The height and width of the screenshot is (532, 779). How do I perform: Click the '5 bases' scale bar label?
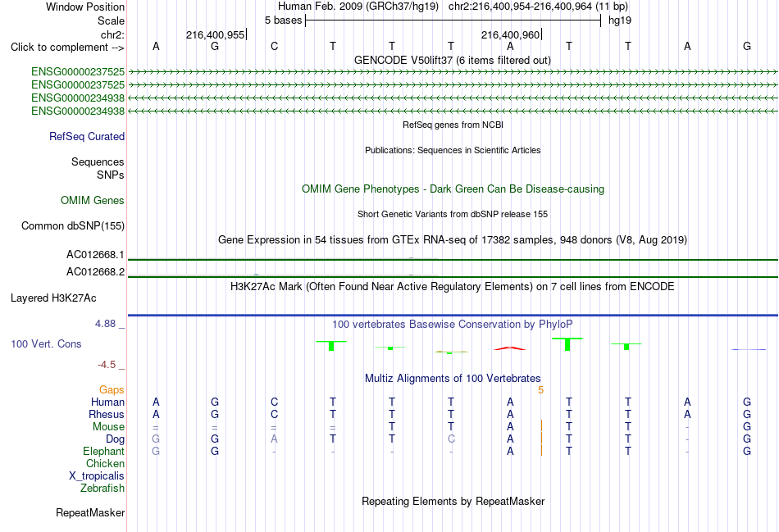pyautogui.click(x=283, y=20)
